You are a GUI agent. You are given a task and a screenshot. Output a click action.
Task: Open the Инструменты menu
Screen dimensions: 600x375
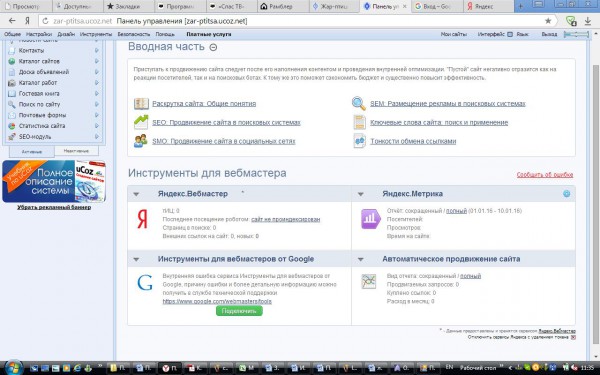pos(96,34)
